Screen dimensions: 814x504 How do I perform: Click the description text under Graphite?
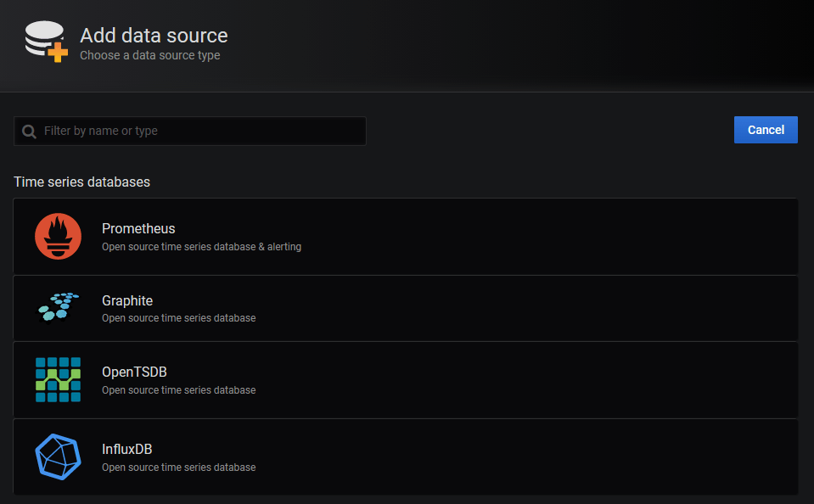click(178, 318)
